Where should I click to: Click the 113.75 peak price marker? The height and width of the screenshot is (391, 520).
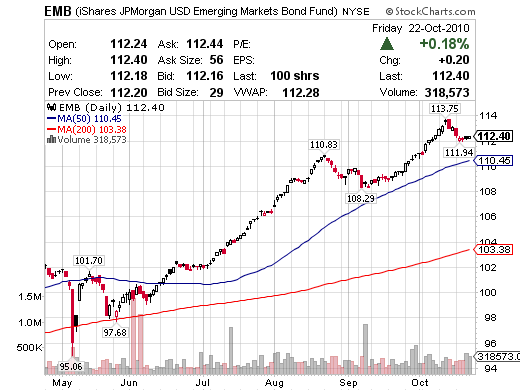click(x=445, y=108)
